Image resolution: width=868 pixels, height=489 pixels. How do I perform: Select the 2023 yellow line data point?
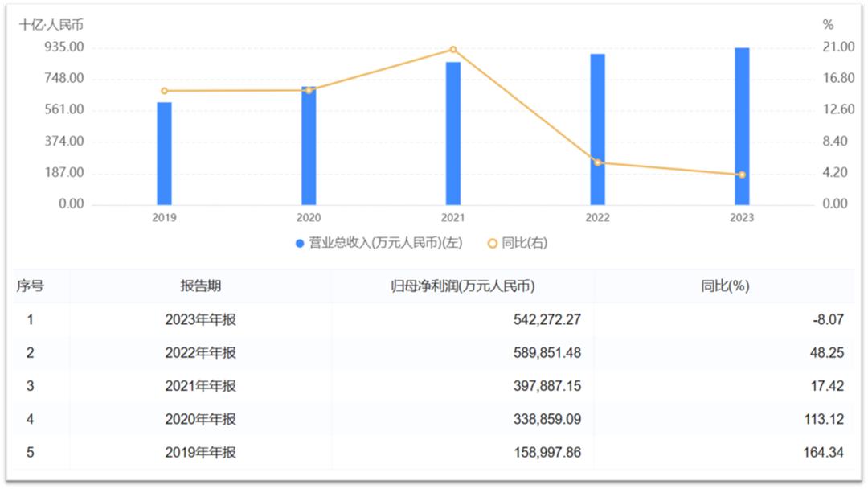742,175
